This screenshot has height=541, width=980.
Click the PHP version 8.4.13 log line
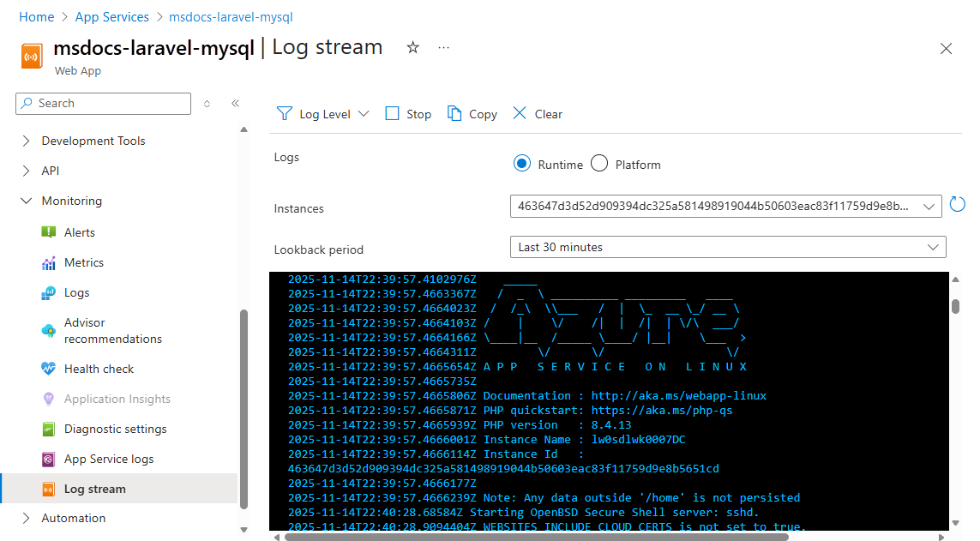460,424
